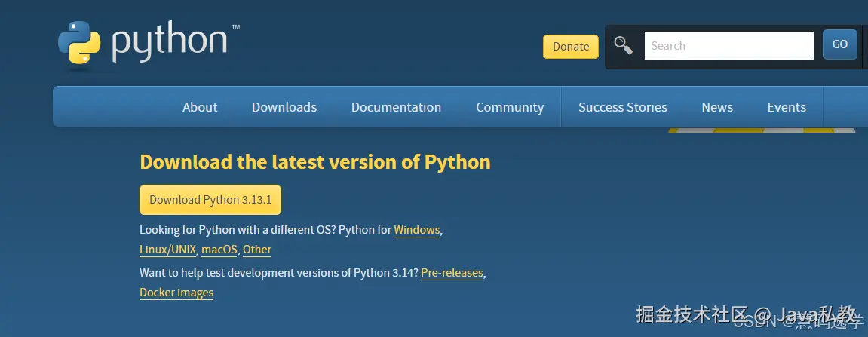Open the Documentation menu
The height and width of the screenshot is (337, 868).
point(396,107)
